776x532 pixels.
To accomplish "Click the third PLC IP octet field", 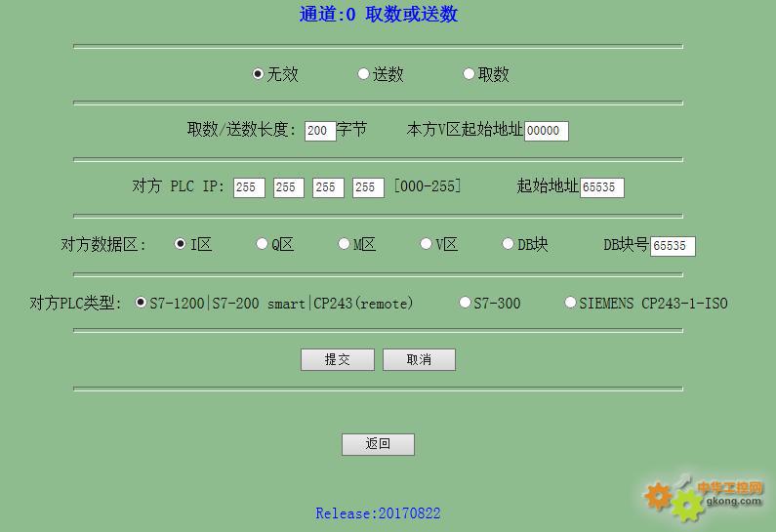I will point(328,187).
